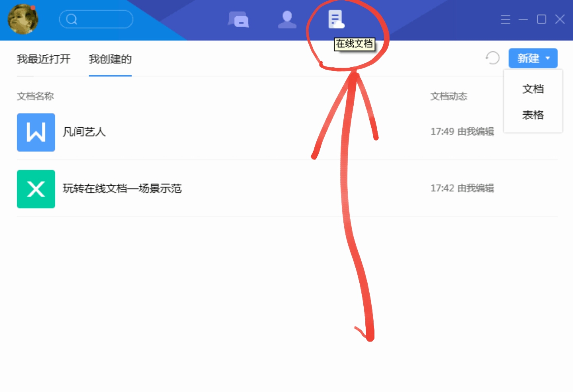Choose 文档 from the new file menu
Screen dimensions: 573x392
pos(533,89)
